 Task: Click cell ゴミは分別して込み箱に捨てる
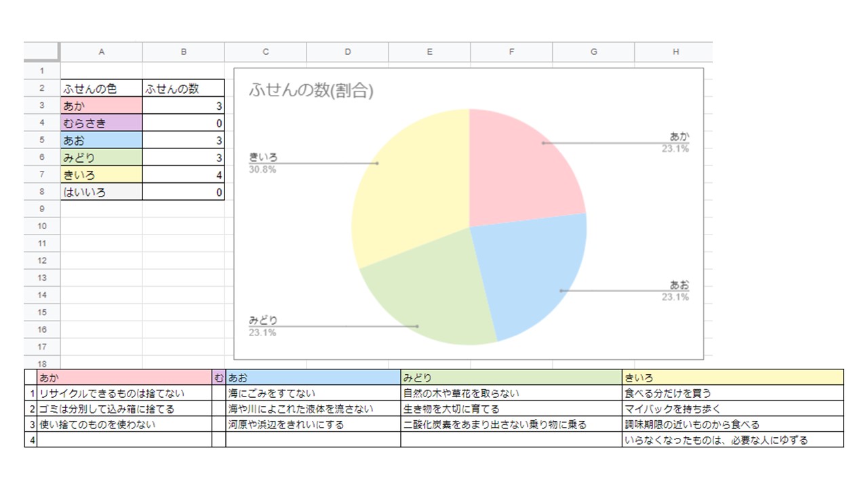(124, 409)
